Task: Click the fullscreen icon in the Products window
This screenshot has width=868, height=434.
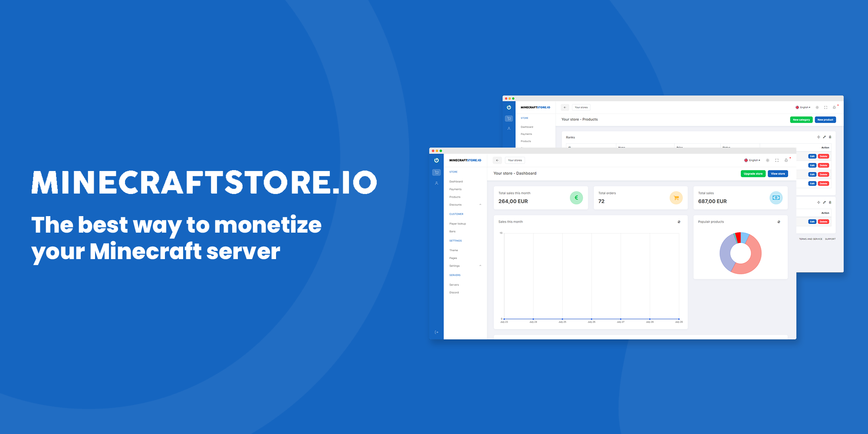Action: coord(826,107)
